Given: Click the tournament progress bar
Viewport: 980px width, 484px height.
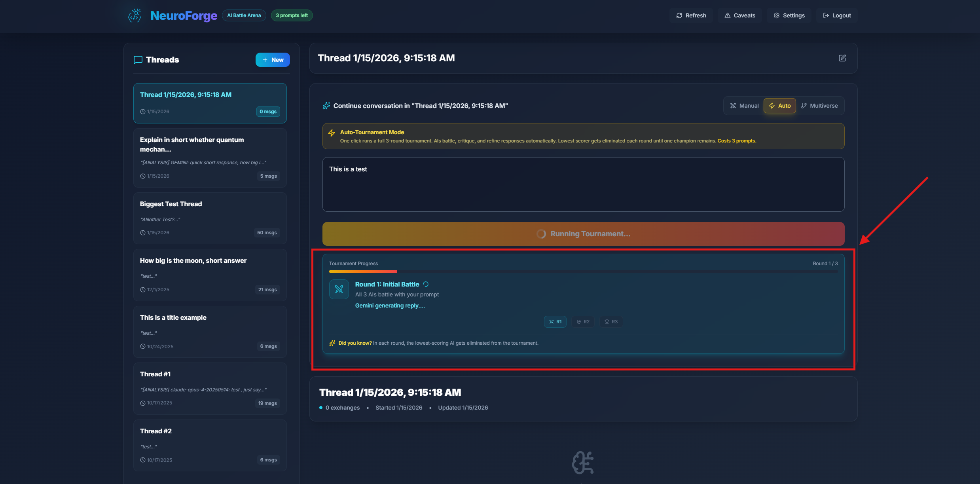Looking at the screenshot, I should pos(583,271).
